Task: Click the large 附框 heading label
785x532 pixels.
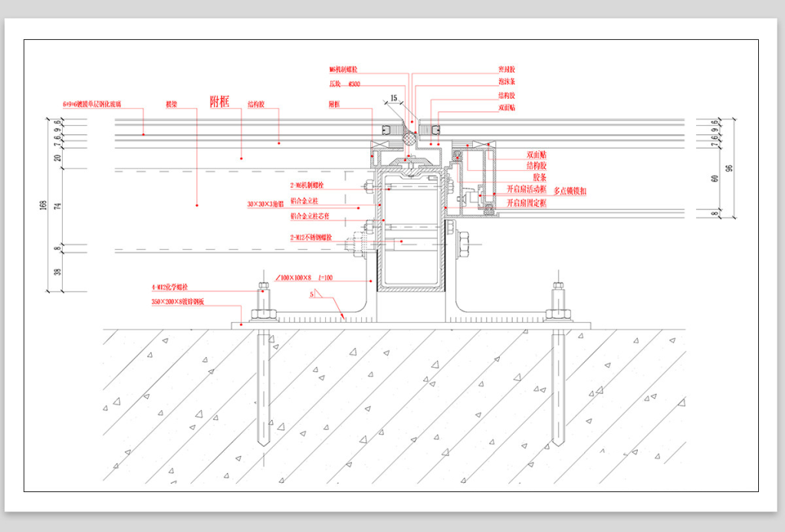Action: pos(220,100)
